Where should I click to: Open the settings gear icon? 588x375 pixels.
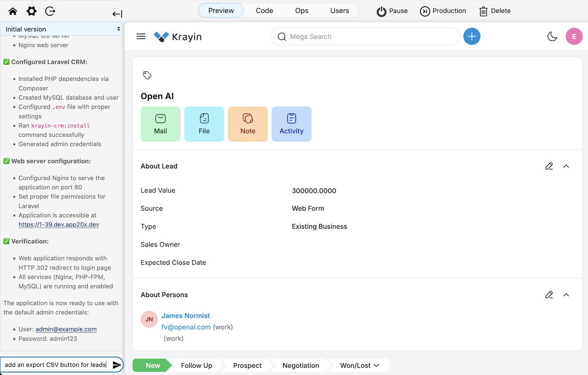31,11
